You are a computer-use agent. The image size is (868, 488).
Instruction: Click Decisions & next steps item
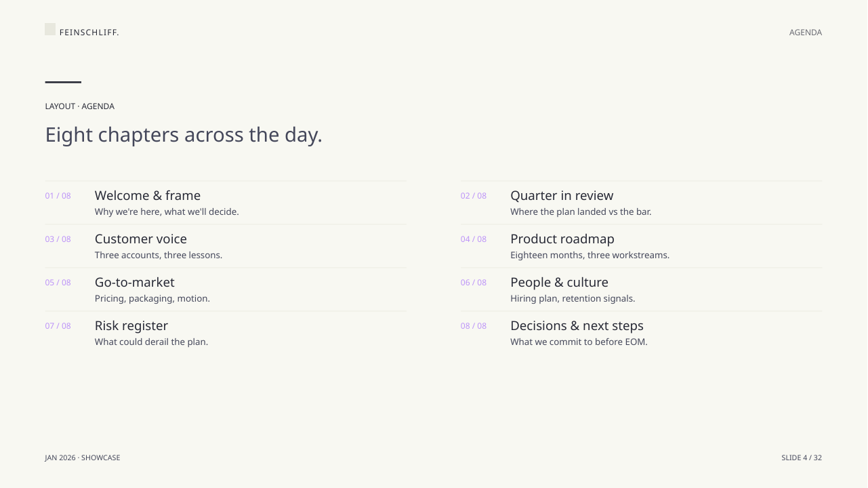click(641, 333)
